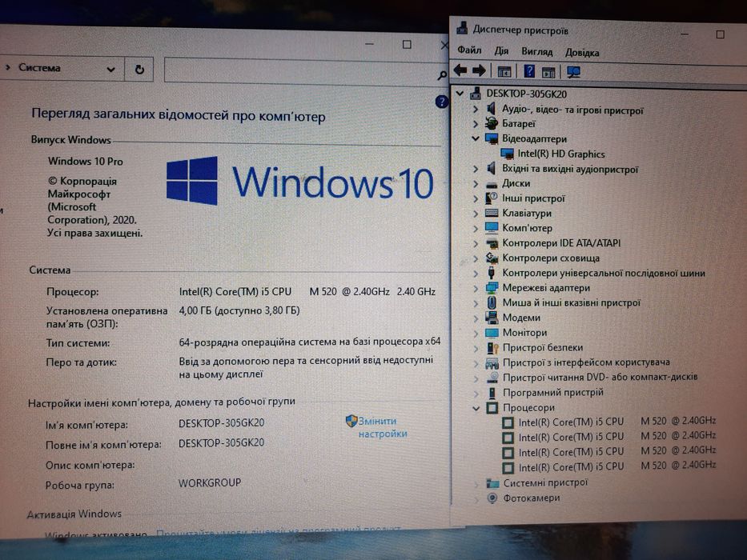Select the Програмний пристрій icon
The image size is (747, 560).
492,392
